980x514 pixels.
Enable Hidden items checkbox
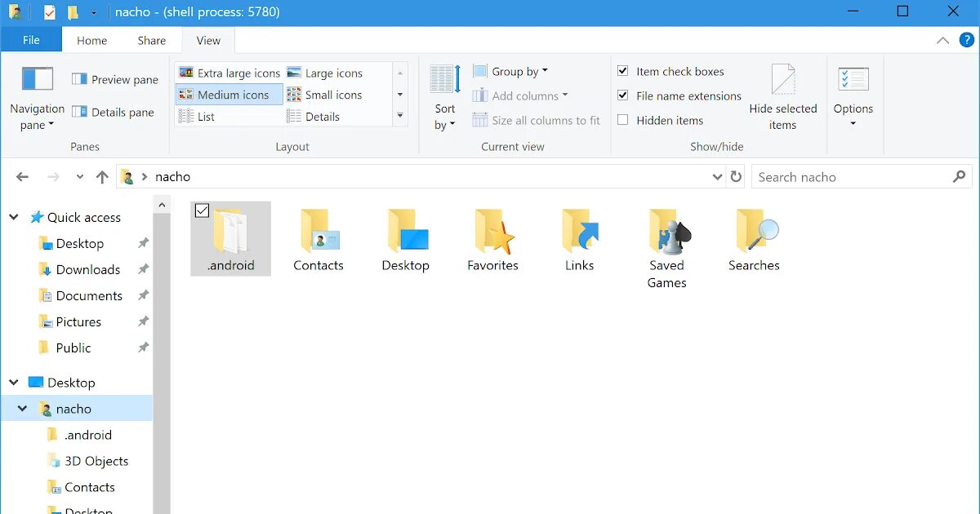pos(623,120)
